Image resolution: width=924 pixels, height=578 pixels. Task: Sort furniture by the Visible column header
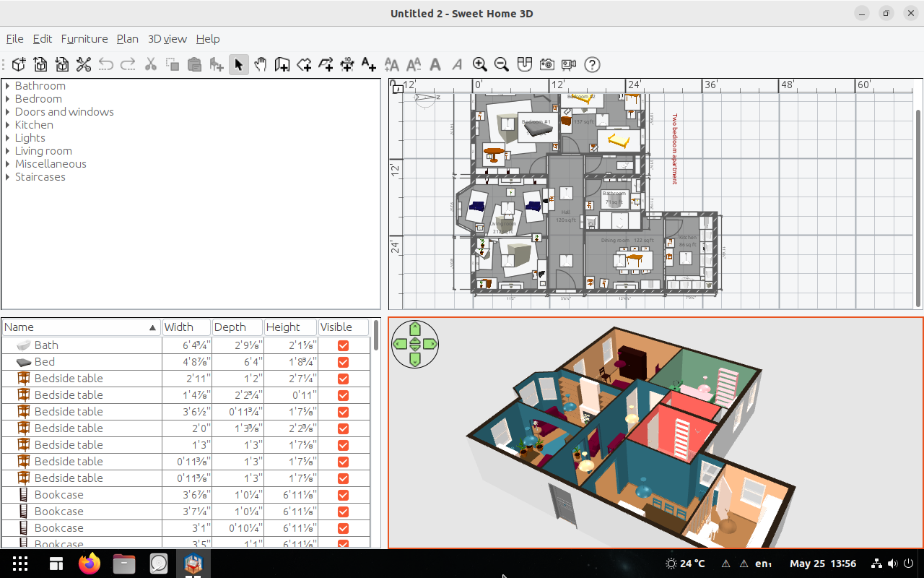[344, 327]
